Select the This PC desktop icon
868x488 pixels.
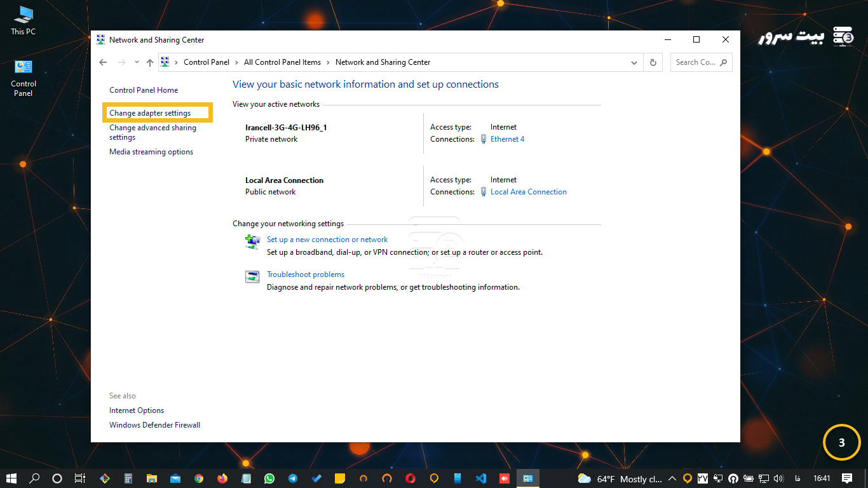(23, 20)
